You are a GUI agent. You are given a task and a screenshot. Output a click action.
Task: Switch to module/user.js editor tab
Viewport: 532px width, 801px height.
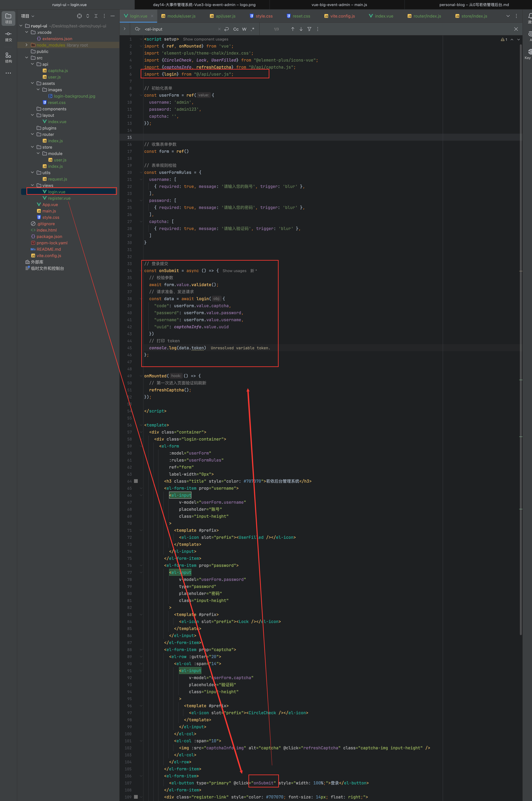pyautogui.click(x=178, y=16)
